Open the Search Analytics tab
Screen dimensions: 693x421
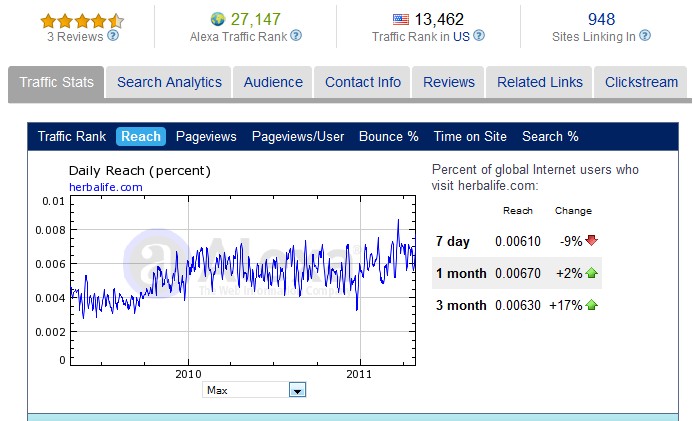[x=169, y=82]
